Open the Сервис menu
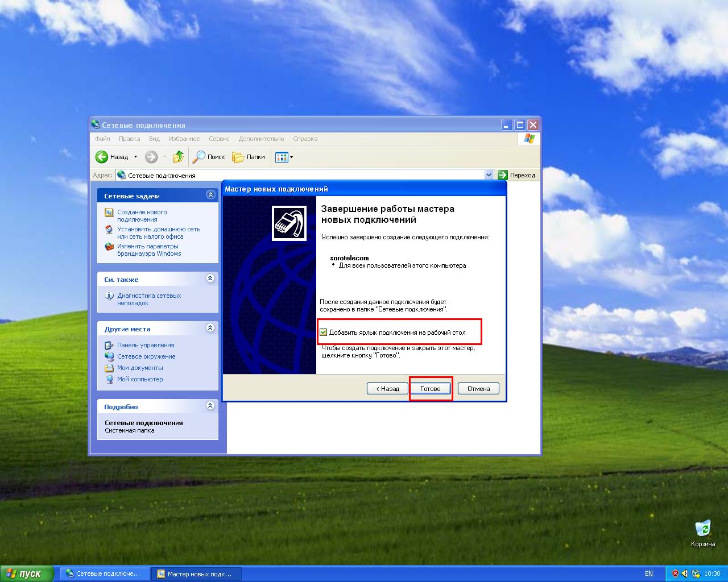728x582 pixels. [x=219, y=139]
